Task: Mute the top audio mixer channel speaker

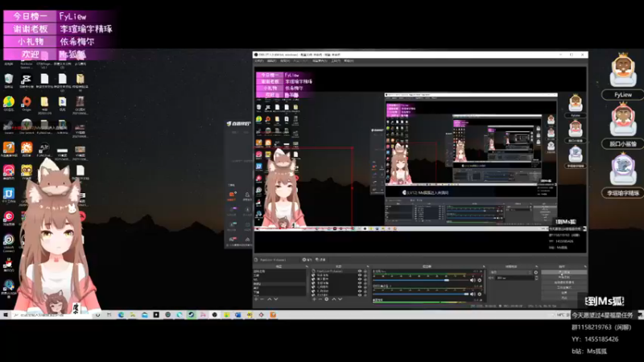Action: tap(473, 280)
